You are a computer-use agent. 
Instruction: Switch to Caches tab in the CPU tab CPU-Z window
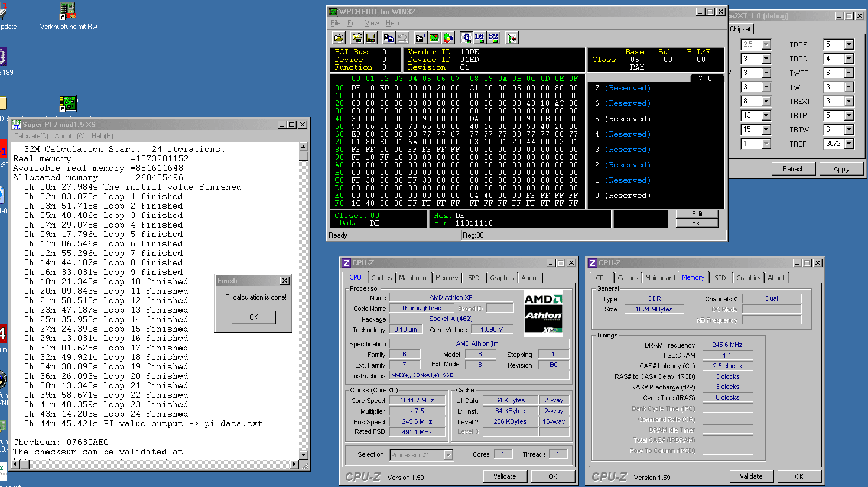pyautogui.click(x=382, y=278)
